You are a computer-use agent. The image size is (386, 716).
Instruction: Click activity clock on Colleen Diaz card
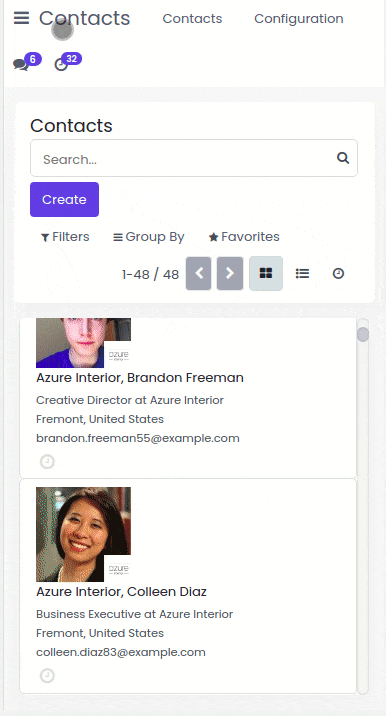pyautogui.click(x=47, y=675)
